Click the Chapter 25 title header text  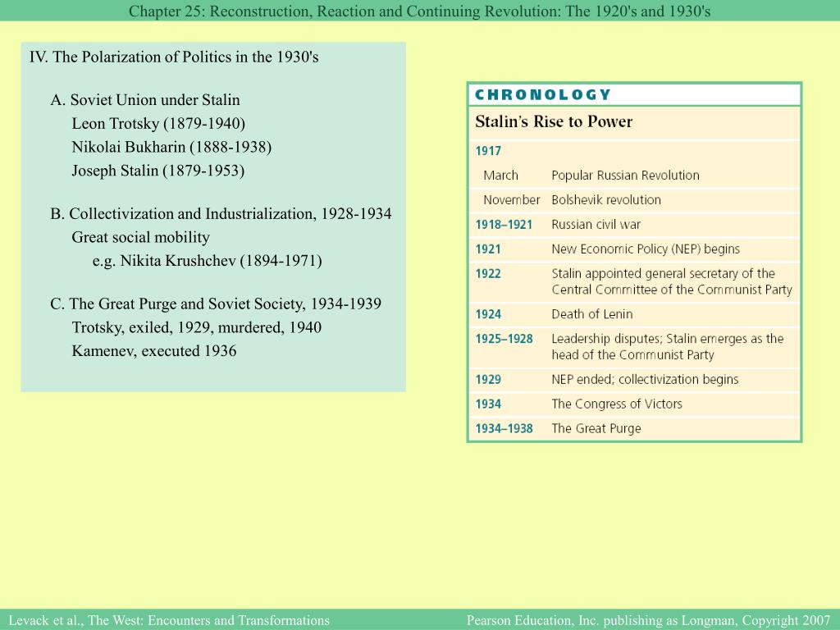pos(419,11)
